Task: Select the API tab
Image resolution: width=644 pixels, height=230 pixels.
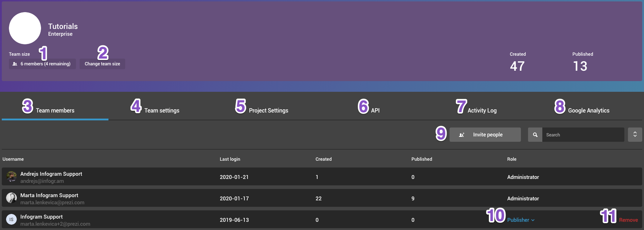Action: [375, 110]
